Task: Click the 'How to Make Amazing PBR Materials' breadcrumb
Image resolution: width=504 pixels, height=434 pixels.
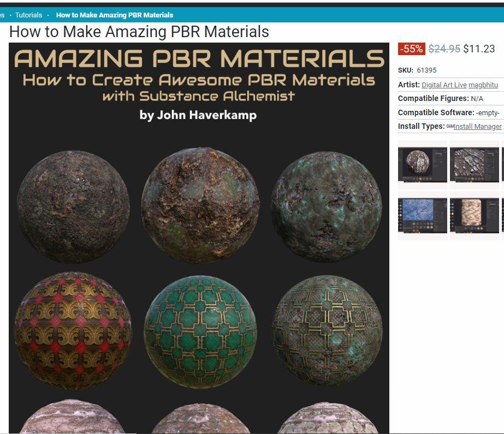Action: coord(115,15)
